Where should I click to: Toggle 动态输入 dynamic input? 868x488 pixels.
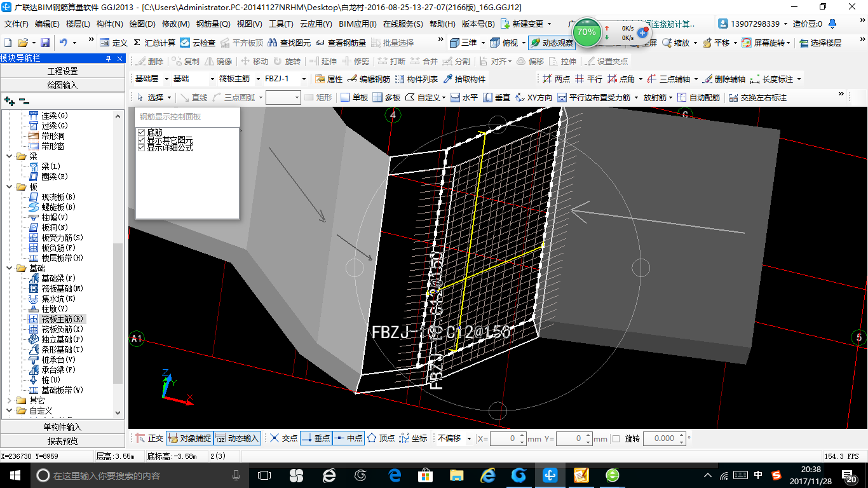tap(238, 438)
